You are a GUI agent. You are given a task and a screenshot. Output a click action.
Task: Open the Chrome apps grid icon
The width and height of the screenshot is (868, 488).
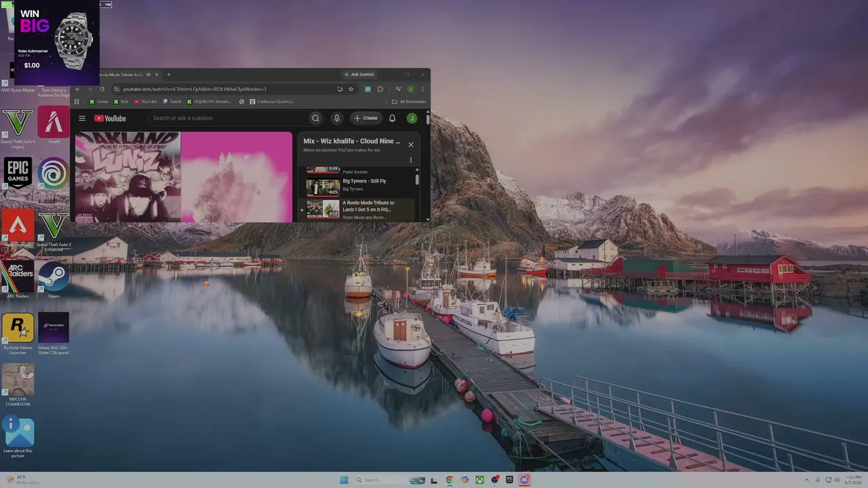coord(77,102)
